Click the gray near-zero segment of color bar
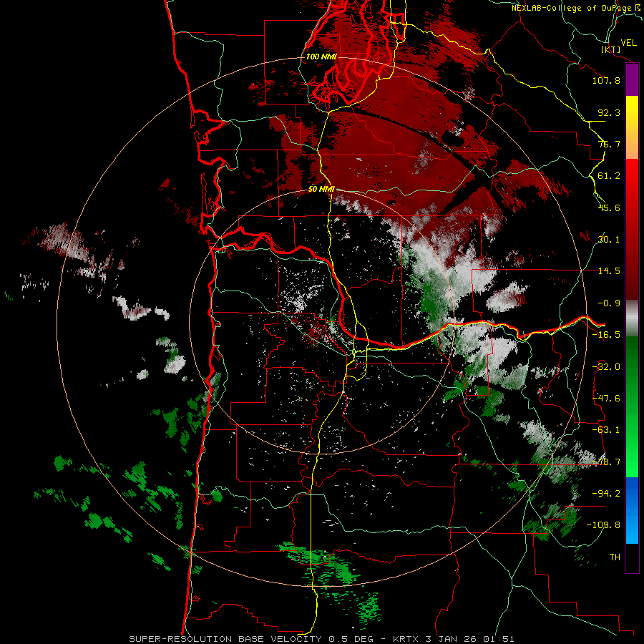The image size is (644, 644). click(632, 318)
